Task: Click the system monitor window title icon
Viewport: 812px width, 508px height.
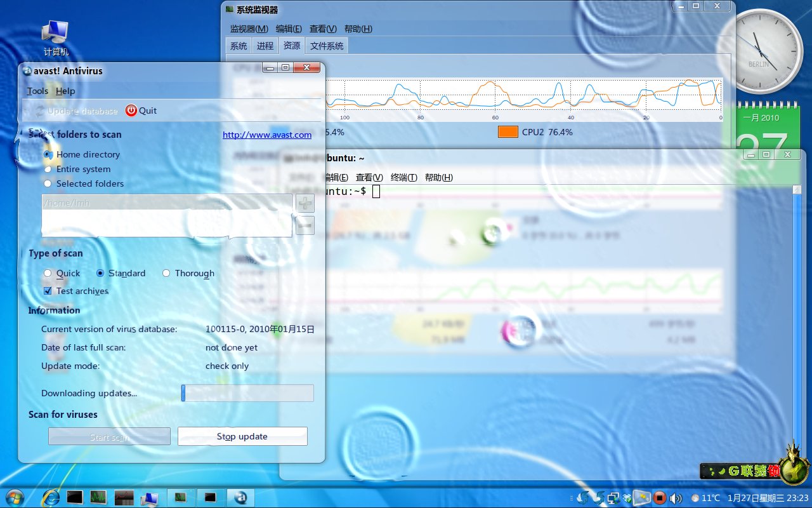Action: coord(229,10)
